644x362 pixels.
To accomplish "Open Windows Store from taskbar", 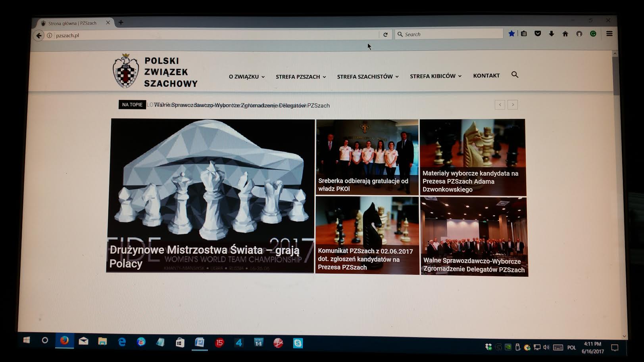I will pos(180,342).
